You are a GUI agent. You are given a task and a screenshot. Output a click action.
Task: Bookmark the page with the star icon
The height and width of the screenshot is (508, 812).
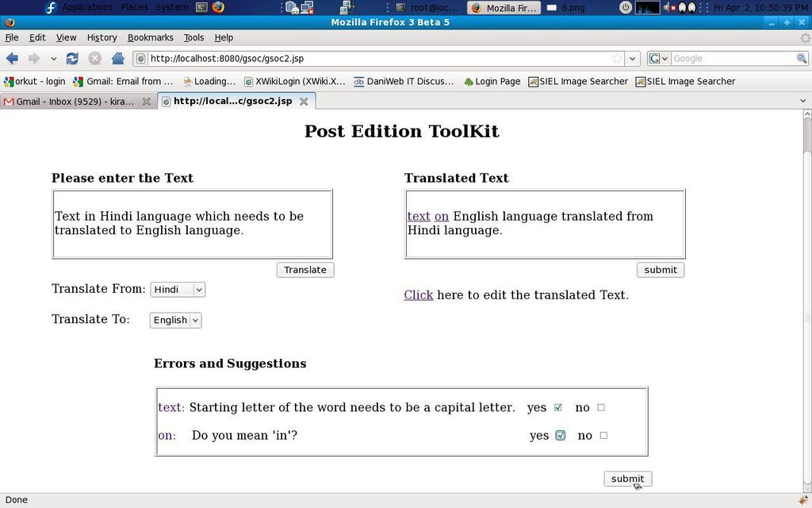[617, 59]
